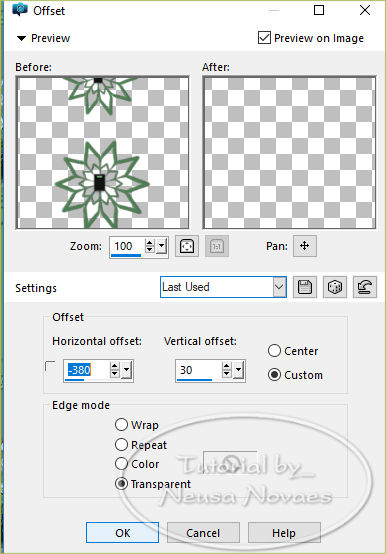Click the Help button

click(x=284, y=532)
